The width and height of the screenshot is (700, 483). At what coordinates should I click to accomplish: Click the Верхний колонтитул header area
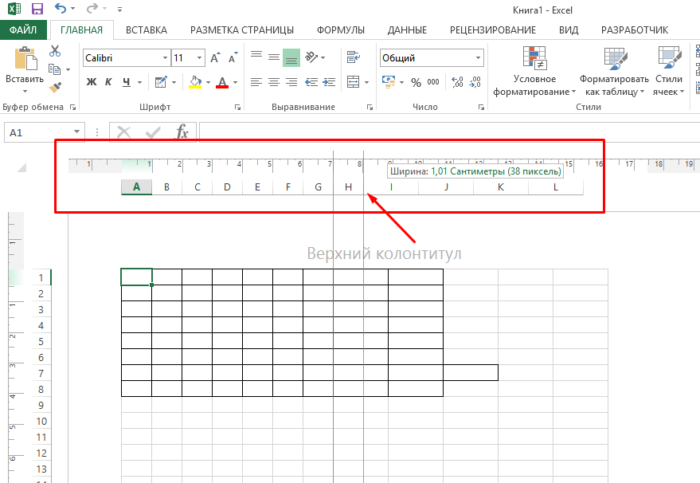[x=384, y=254]
